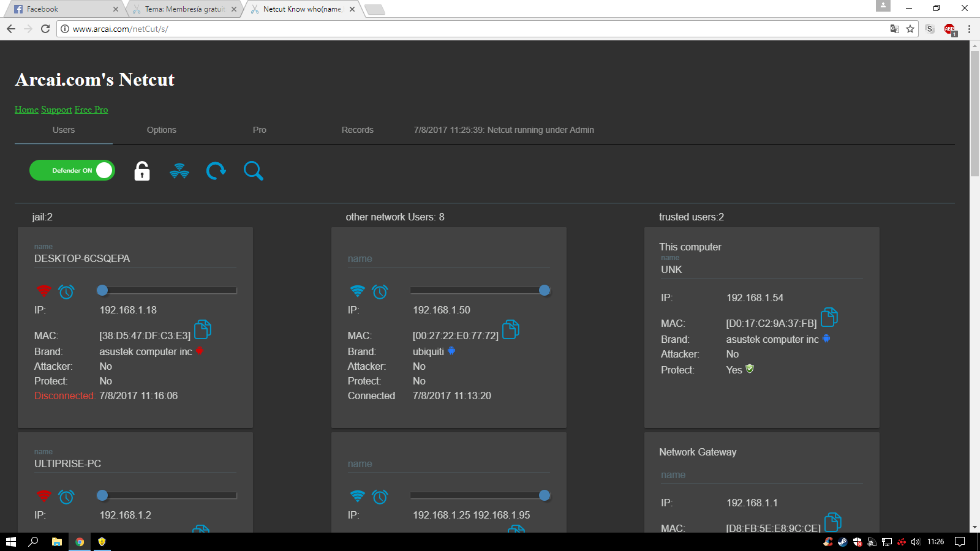Copy MAC address of DESKTOP-6CSQEPA
Screen dimensions: 980x551
(203, 329)
